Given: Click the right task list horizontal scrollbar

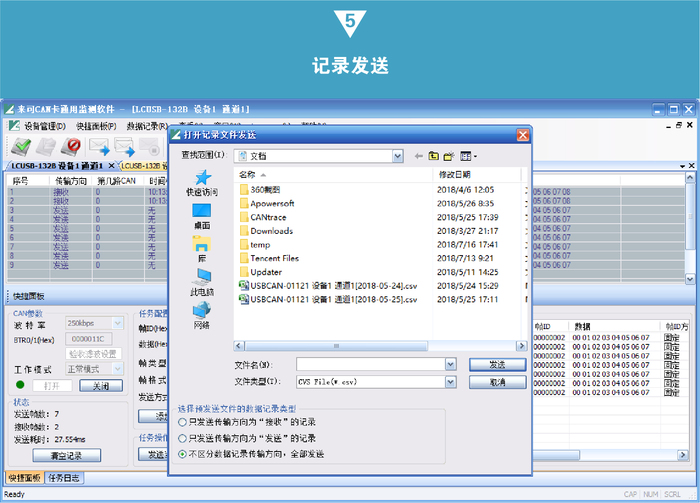Looking at the screenshot, I should click(x=611, y=455).
